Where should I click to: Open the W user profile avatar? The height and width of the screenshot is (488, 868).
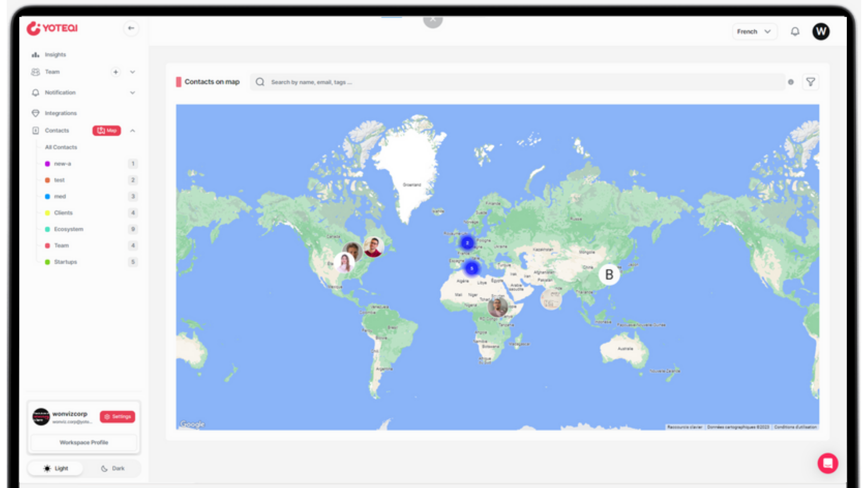point(821,32)
